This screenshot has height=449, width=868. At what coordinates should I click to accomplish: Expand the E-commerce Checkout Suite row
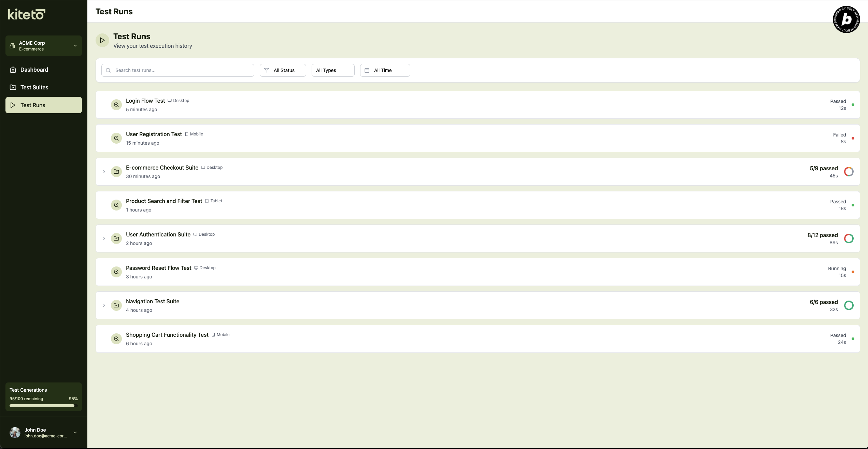pos(104,172)
